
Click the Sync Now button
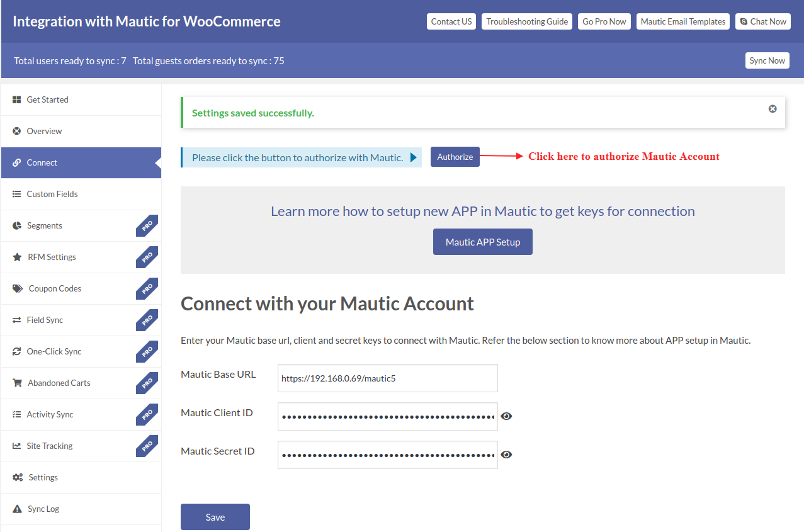tap(767, 60)
